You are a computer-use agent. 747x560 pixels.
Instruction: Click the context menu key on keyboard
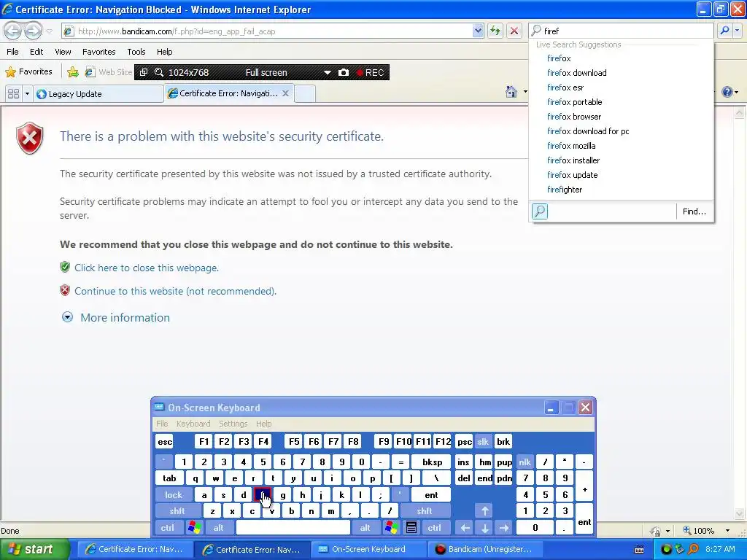(411, 528)
